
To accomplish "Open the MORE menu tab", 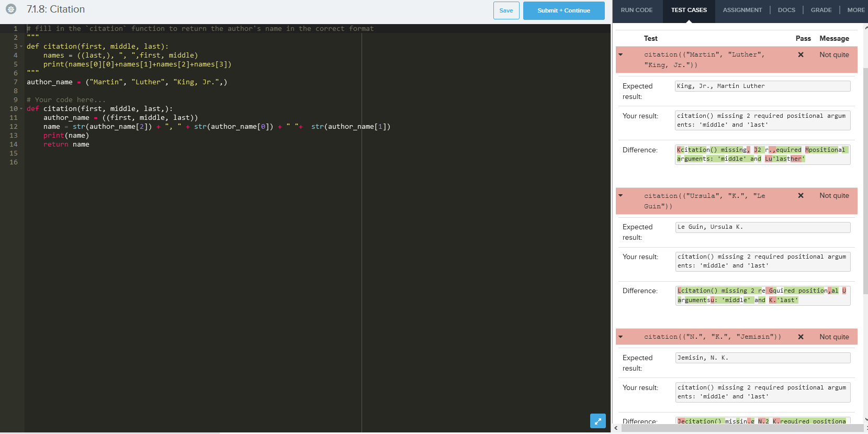I will (x=856, y=10).
